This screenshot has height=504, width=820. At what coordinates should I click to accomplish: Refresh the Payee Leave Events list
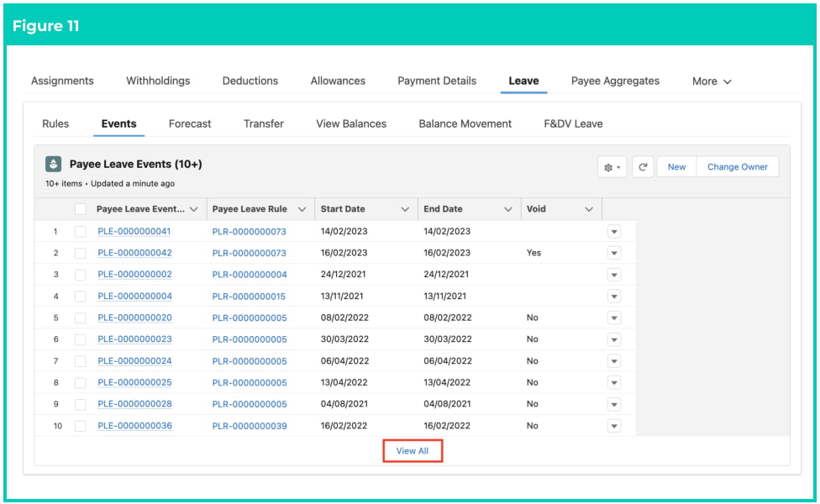643,167
